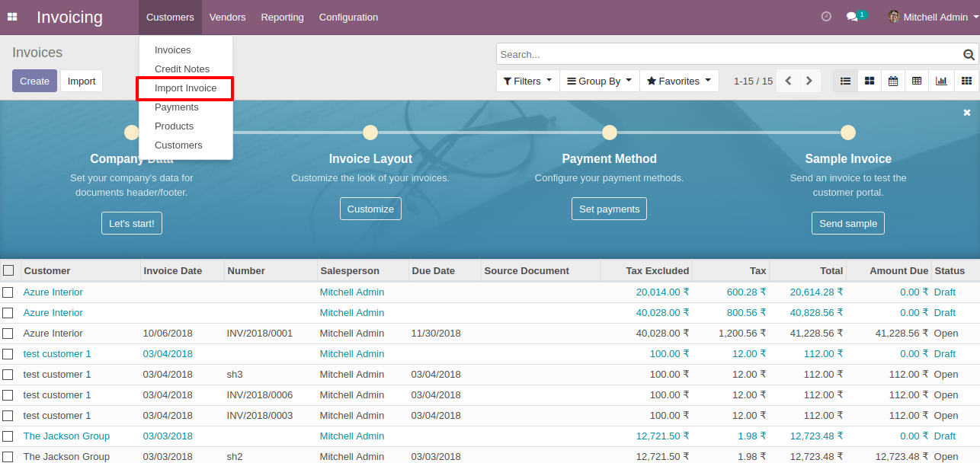Image resolution: width=980 pixels, height=463 pixels.
Task: Click the Send sample button
Action: (x=848, y=223)
